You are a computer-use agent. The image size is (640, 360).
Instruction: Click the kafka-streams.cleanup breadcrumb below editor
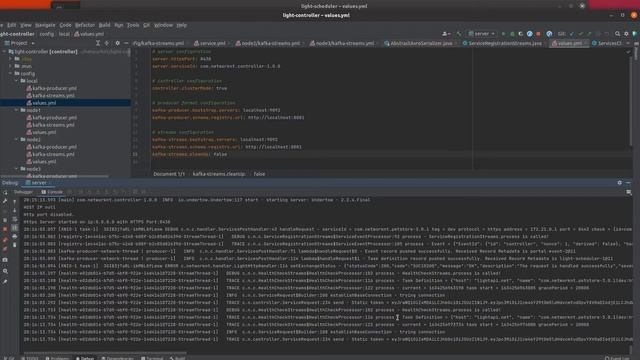[219, 174]
